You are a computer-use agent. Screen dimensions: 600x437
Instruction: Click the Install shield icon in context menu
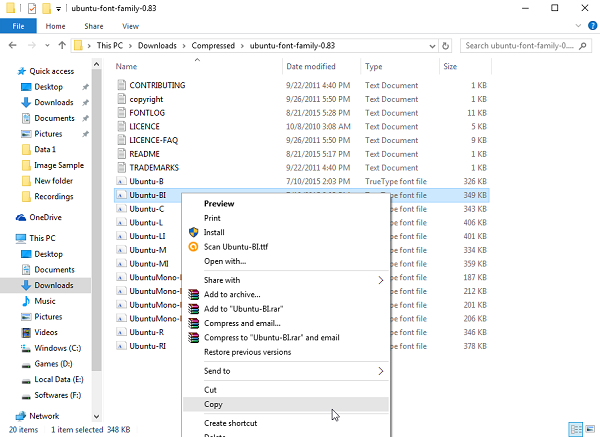coord(194,232)
